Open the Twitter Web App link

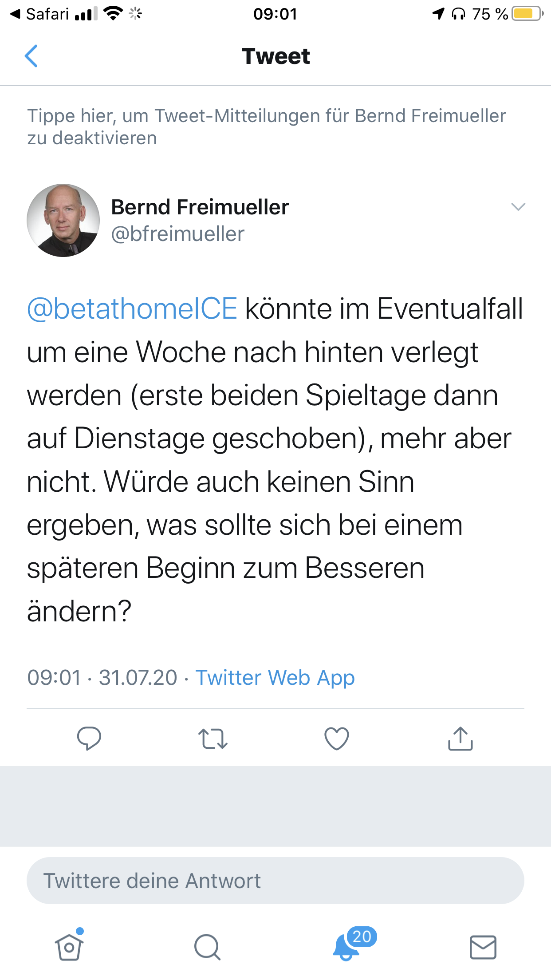tap(275, 678)
